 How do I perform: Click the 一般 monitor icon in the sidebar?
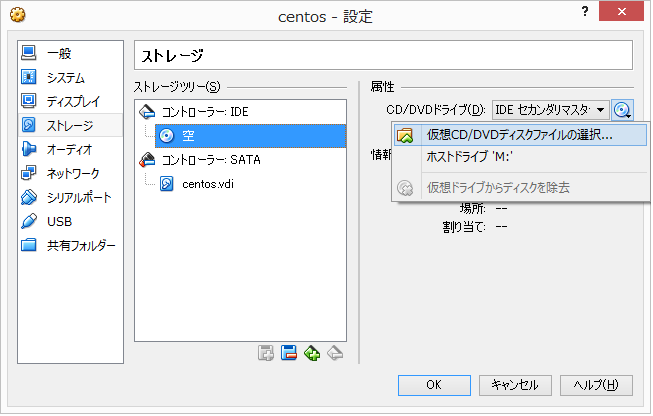point(29,52)
